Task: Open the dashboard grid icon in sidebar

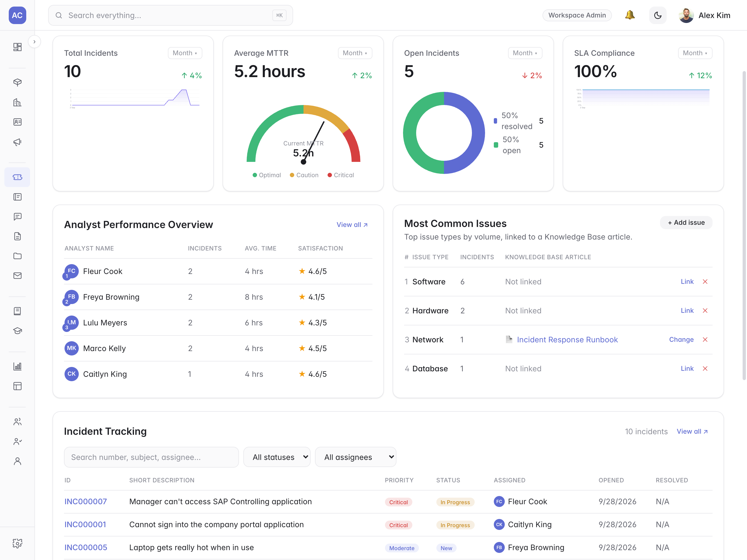Action: [x=17, y=47]
